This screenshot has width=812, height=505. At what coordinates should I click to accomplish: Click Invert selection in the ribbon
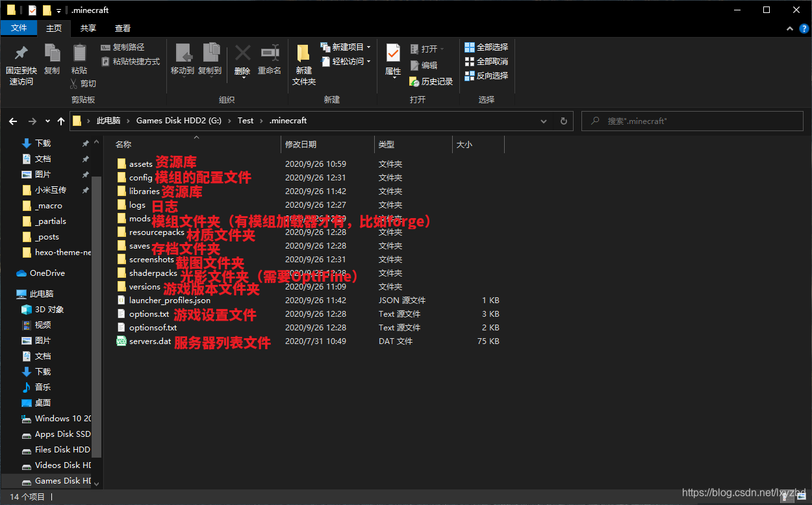point(487,76)
